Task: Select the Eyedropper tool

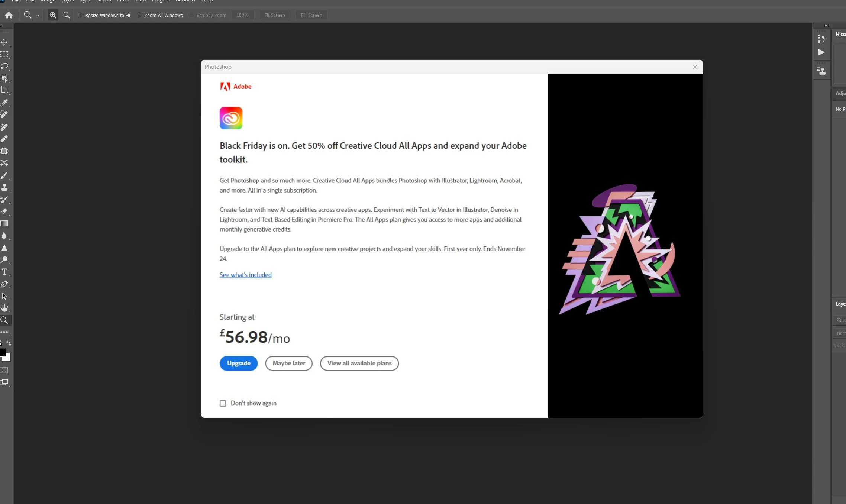Action: click(4, 103)
